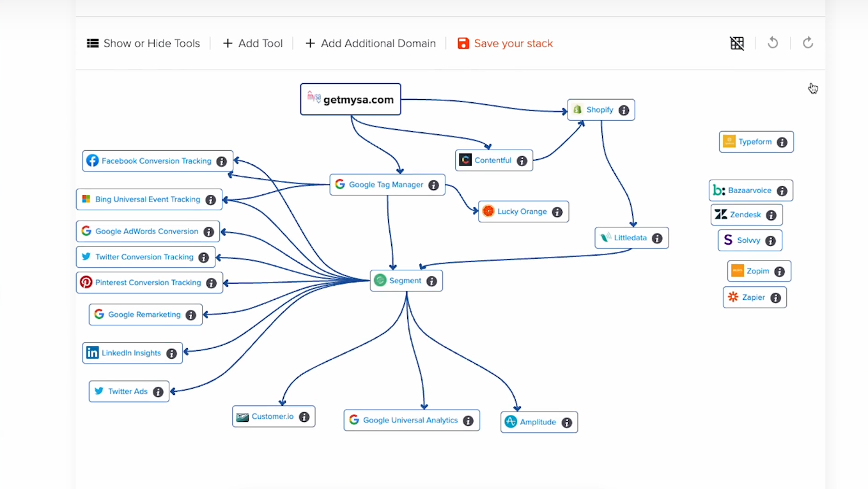Click the Zopim label

[758, 271]
